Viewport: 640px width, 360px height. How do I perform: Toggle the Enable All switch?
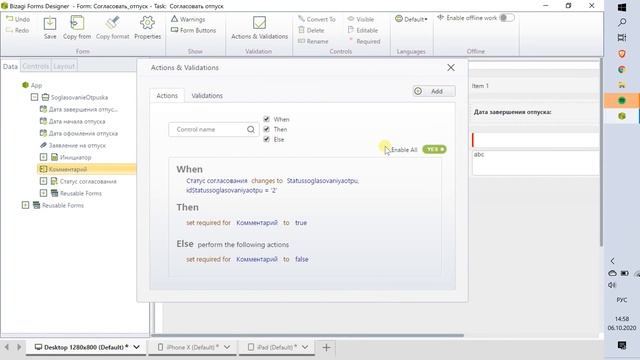pyautogui.click(x=434, y=149)
